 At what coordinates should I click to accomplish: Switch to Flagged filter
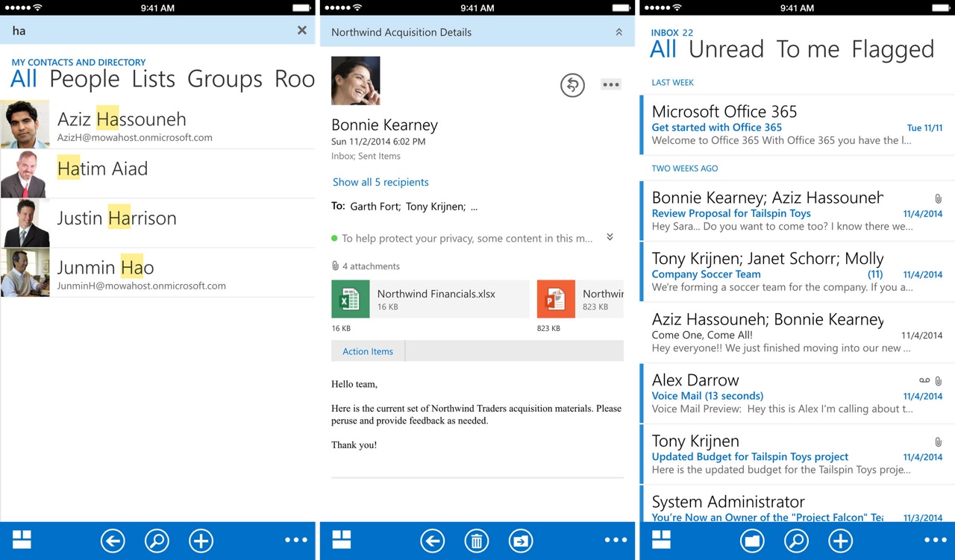point(893,50)
